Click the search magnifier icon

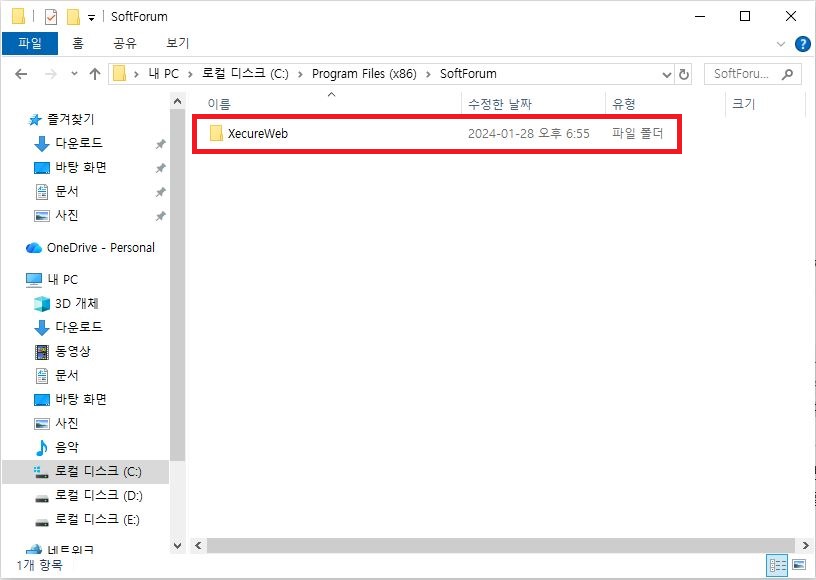pyautogui.click(x=788, y=74)
